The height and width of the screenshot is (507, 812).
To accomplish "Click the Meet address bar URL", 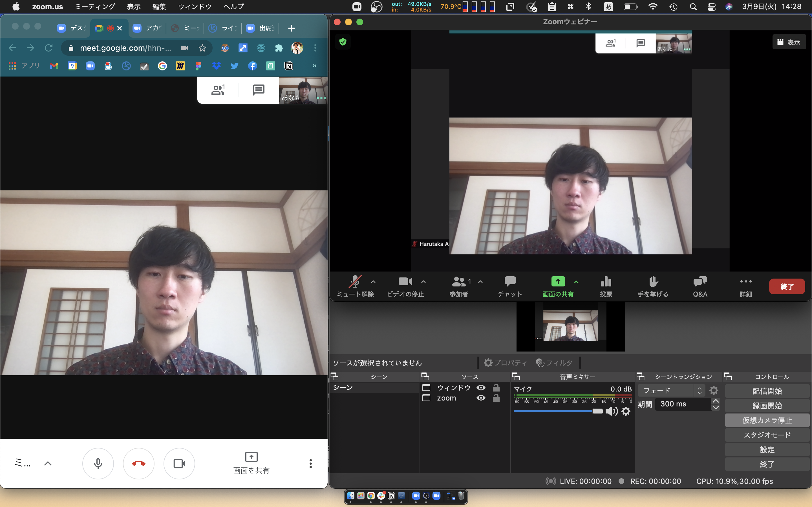I will pyautogui.click(x=125, y=48).
